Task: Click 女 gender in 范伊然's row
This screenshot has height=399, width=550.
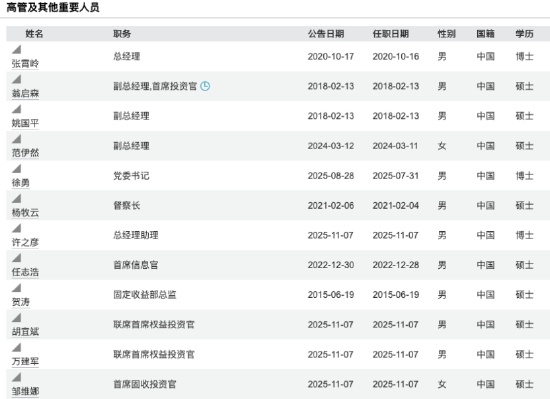Action: [x=442, y=146]
